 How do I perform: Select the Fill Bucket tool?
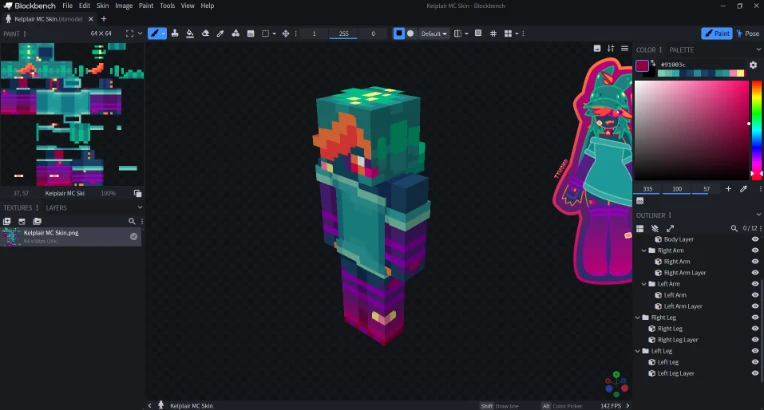coord(190,34)
